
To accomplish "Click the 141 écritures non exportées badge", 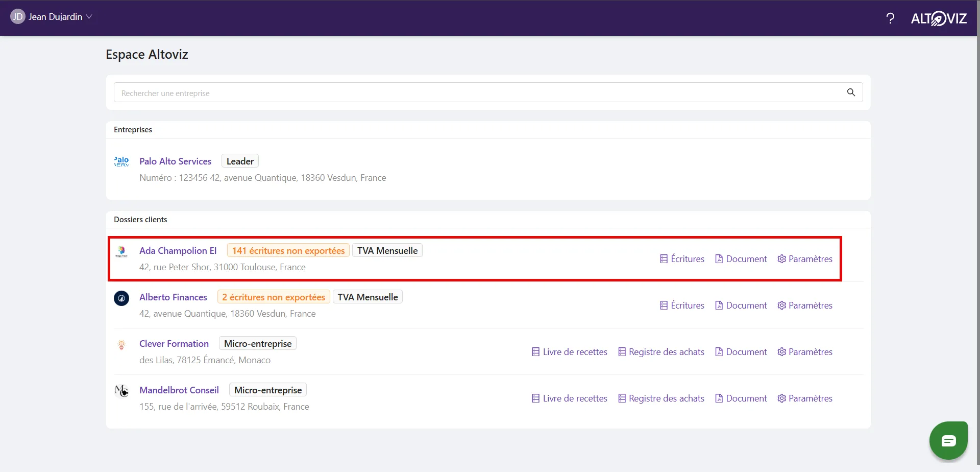I will (x=288, y=251).
